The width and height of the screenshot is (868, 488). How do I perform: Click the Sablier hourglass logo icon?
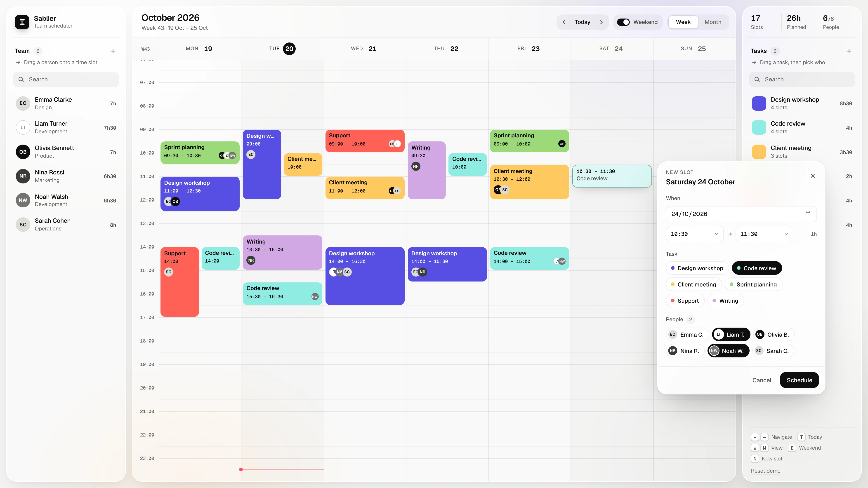22,22
